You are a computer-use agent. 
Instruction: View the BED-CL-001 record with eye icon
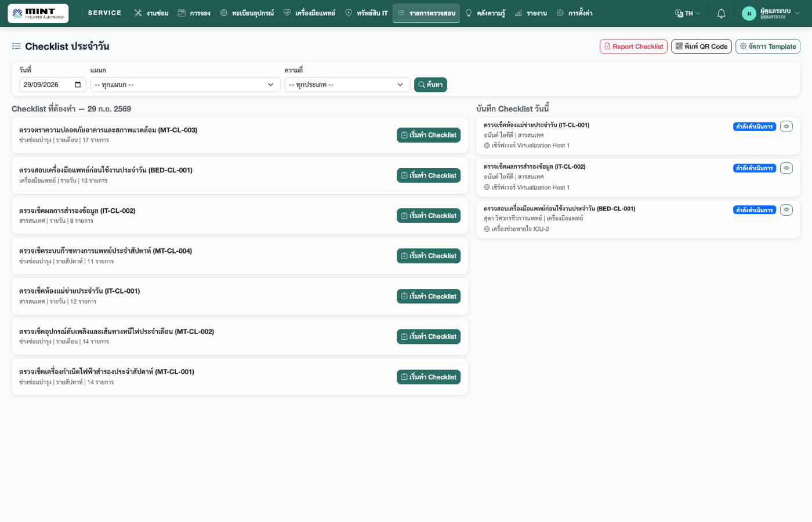coord(786,210)
